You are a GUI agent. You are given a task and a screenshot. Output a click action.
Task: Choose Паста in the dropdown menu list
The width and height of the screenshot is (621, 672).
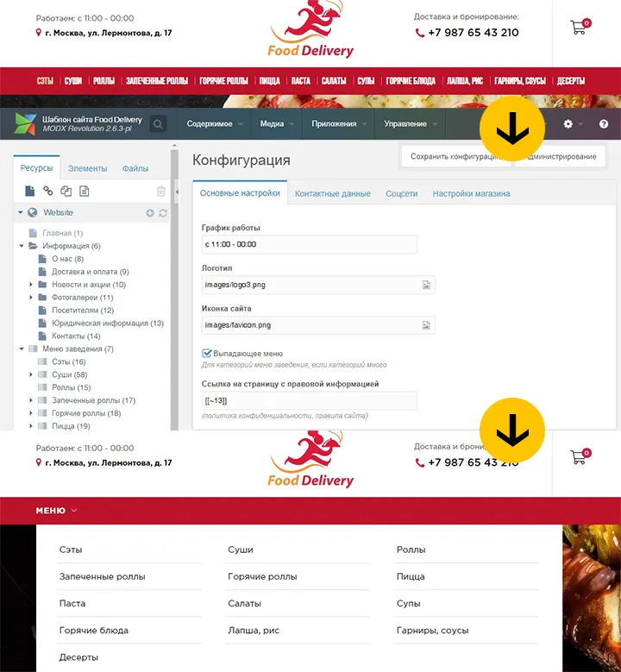point(72,604)
